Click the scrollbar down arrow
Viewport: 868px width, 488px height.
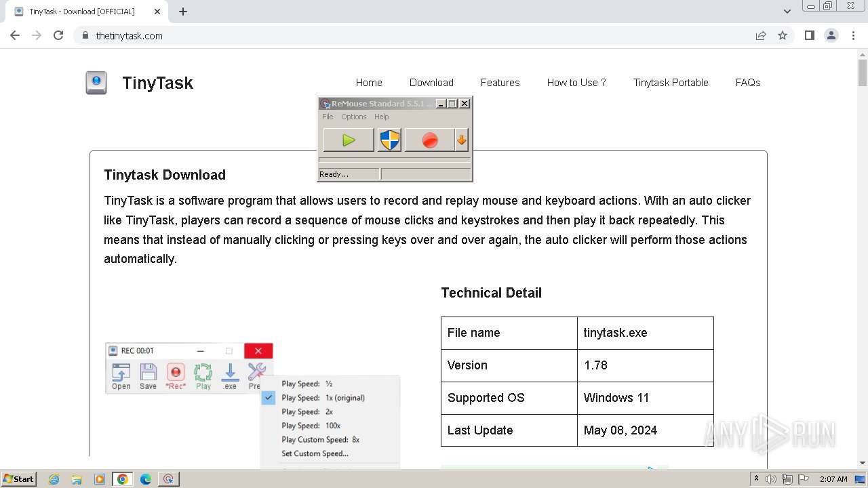(x=862, y=463)
